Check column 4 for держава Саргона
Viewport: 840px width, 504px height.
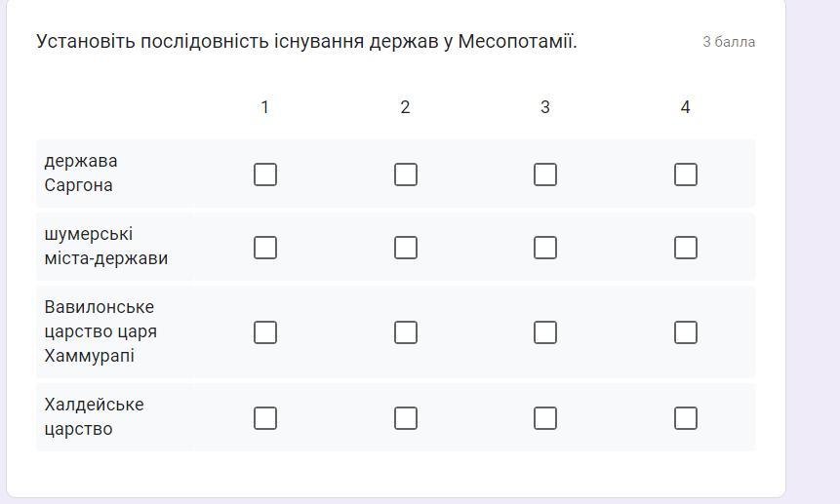pyautogui.click(x=685, y=174)
